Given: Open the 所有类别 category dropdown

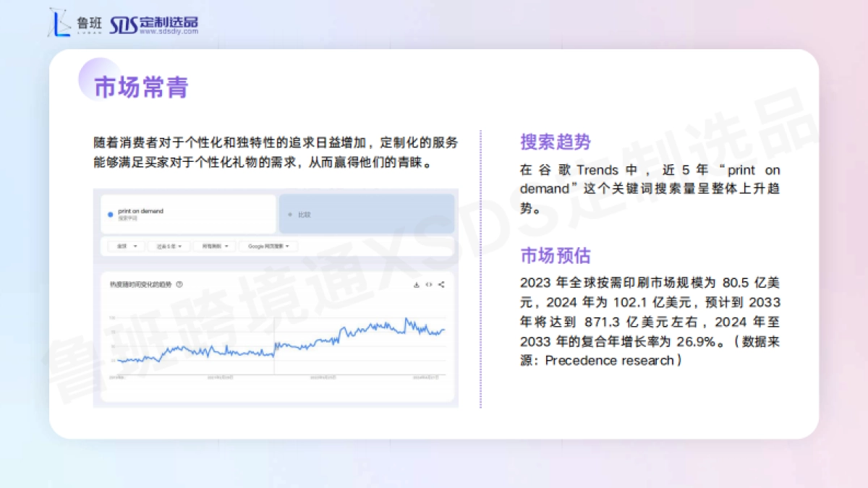Looking at the screenshot, I should tap(214, 246).
